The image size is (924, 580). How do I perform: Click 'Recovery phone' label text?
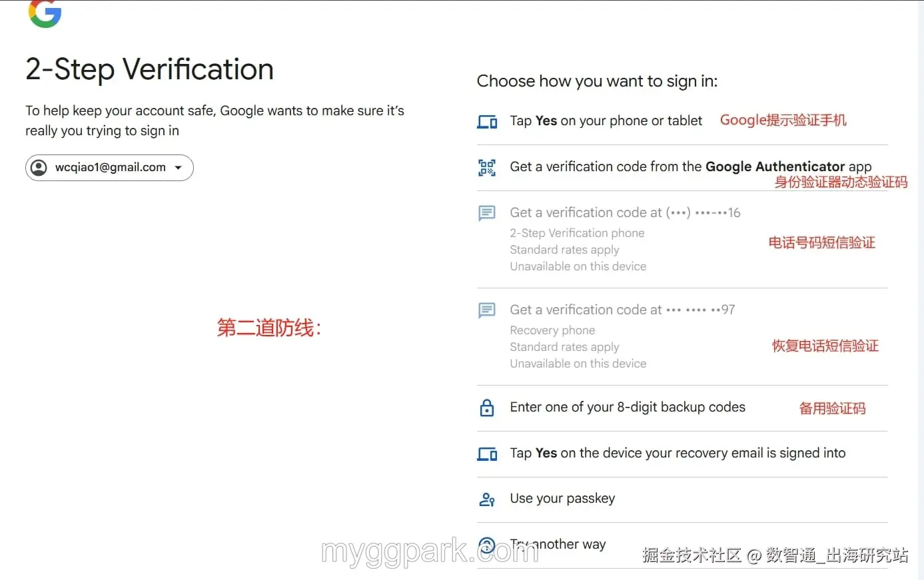click(552, 330)
